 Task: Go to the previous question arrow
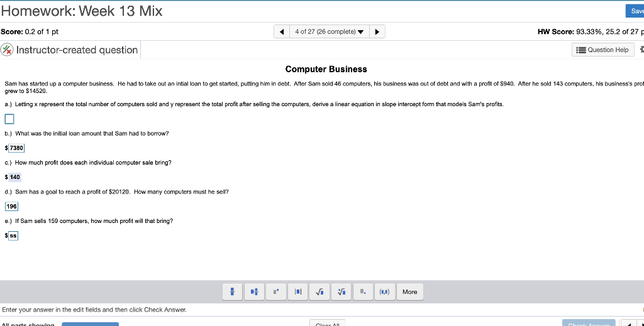(282, 31)
